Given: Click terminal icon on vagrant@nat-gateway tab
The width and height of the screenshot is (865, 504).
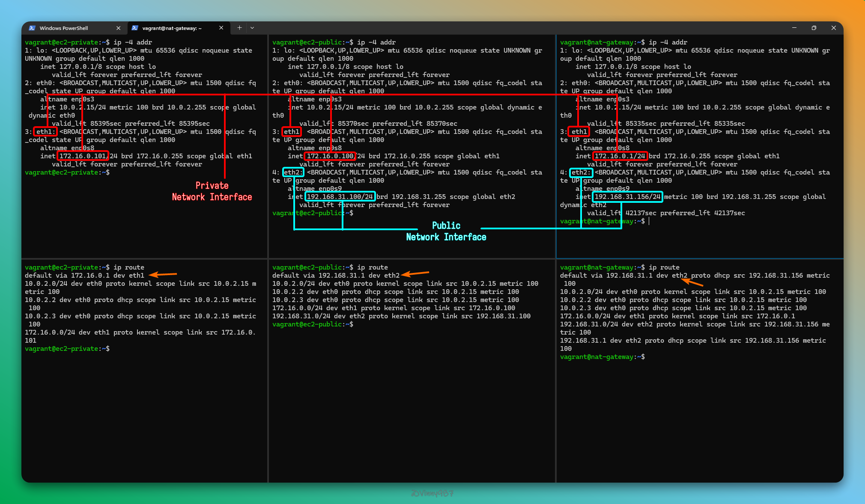Looking at the screenshot, I should 135,28.
